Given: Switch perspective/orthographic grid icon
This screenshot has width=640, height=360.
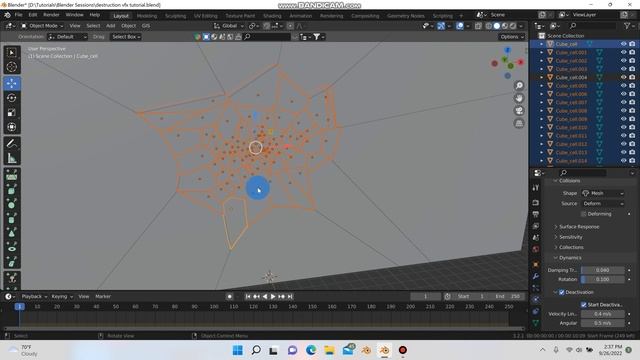Looking at the screenshot, I should [x=519, y=123].
